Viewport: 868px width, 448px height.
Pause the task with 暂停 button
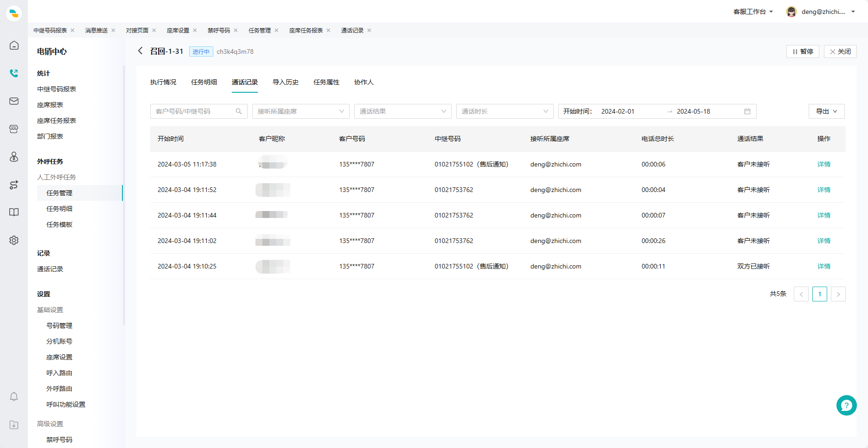coord(803,51)
